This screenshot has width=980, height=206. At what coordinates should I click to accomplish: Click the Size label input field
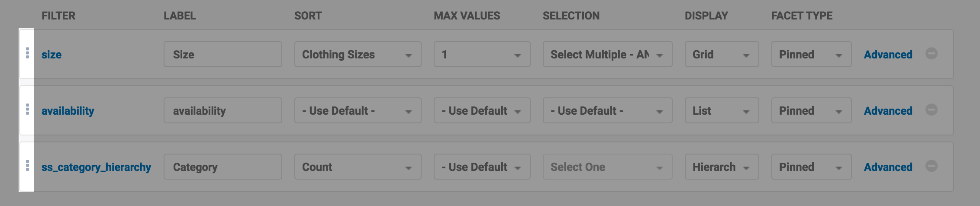click(222, 55)
